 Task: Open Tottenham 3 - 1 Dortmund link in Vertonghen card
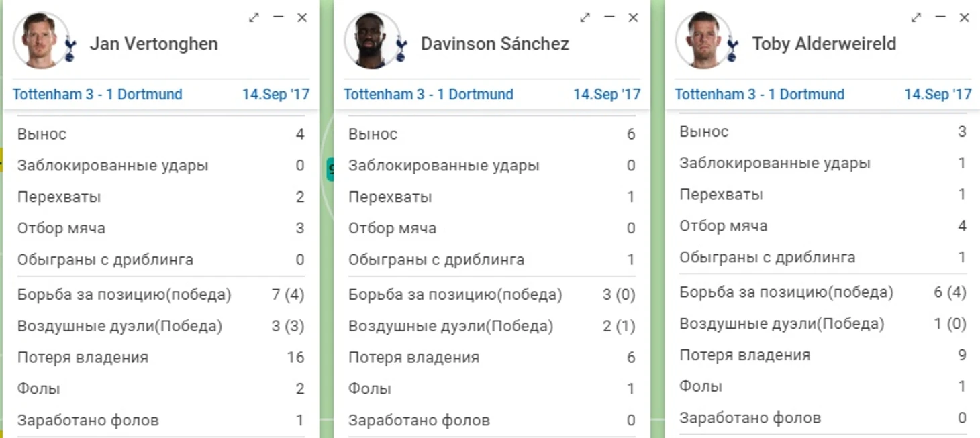97,94
